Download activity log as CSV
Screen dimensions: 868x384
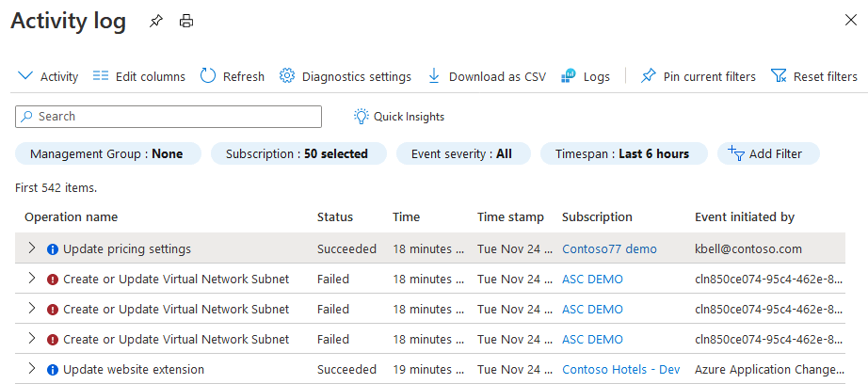pos(434,76)
